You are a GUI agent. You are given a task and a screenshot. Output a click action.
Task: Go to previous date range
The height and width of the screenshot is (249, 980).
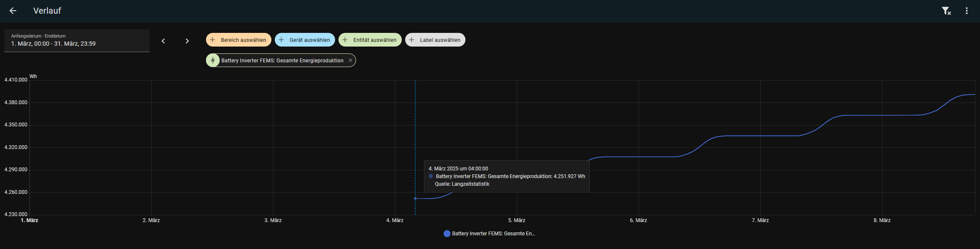(163, 41)
